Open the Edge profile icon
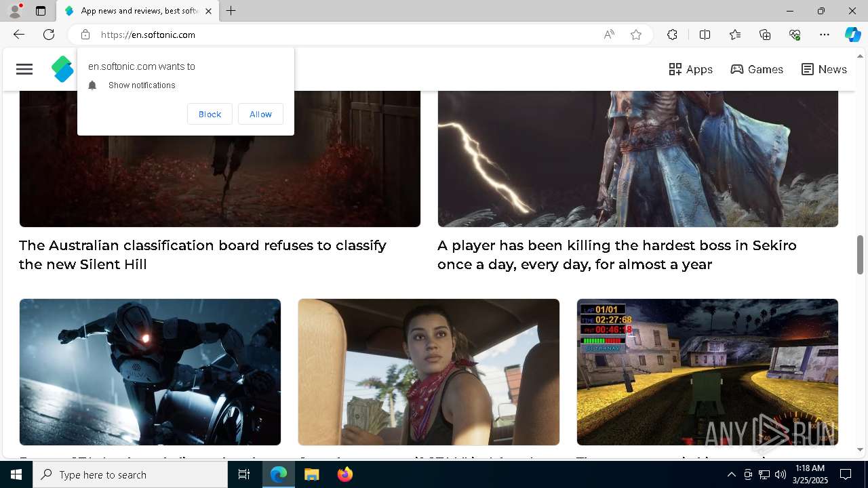Image resolution: width=868 pixels, height=488 pixels. 15,11
